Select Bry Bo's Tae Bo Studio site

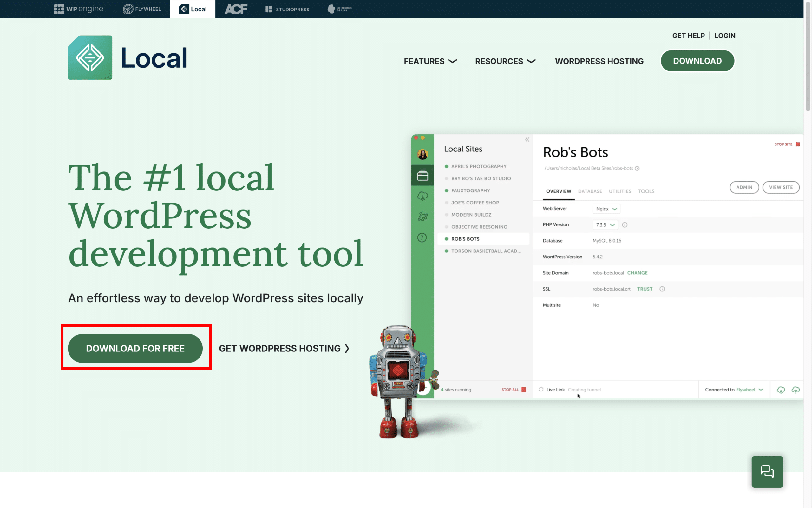[481, 178]
